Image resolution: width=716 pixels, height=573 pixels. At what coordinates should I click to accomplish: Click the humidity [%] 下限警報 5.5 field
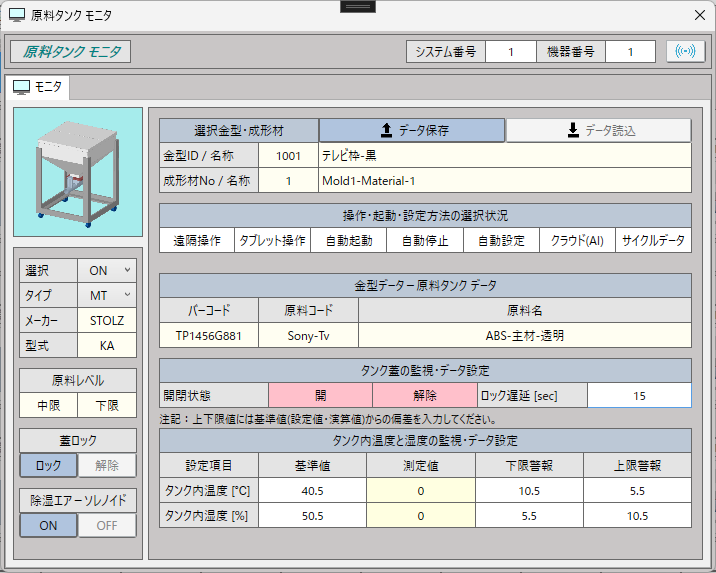(x=529, y=516)
